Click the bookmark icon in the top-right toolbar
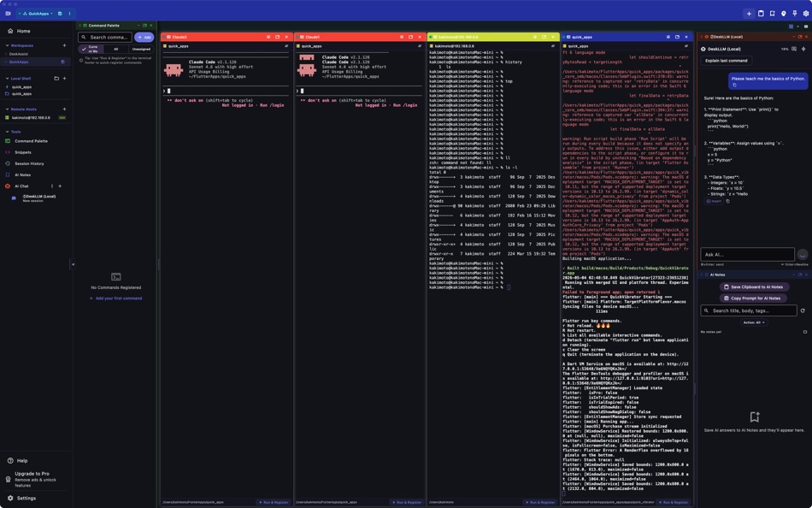 point(772,14)
